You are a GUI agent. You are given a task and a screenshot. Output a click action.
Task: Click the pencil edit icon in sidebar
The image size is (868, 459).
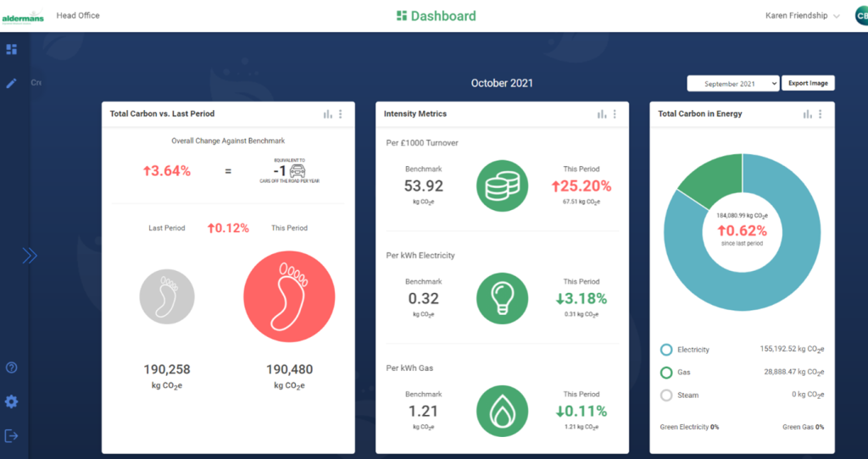11,84
